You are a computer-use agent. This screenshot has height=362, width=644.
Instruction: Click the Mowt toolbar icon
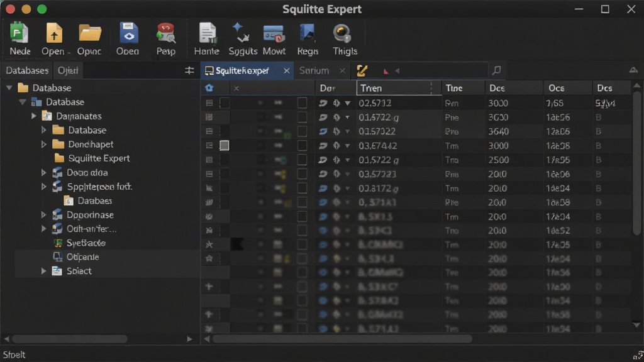pos(274,35)
